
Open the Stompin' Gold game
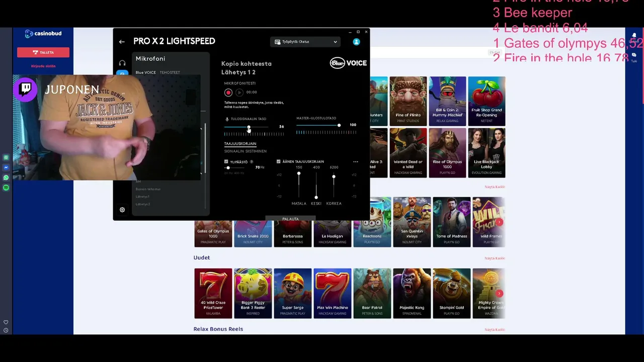pos(452,294)
